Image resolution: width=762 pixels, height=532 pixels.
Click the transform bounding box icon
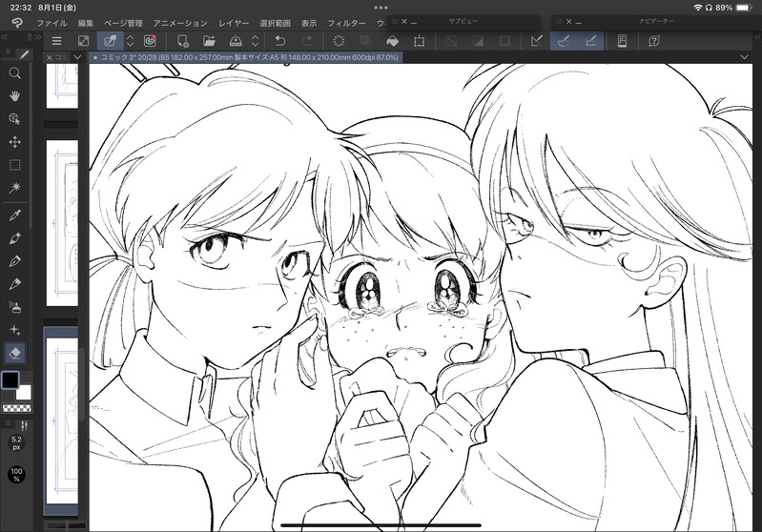[x=419, y=41]
